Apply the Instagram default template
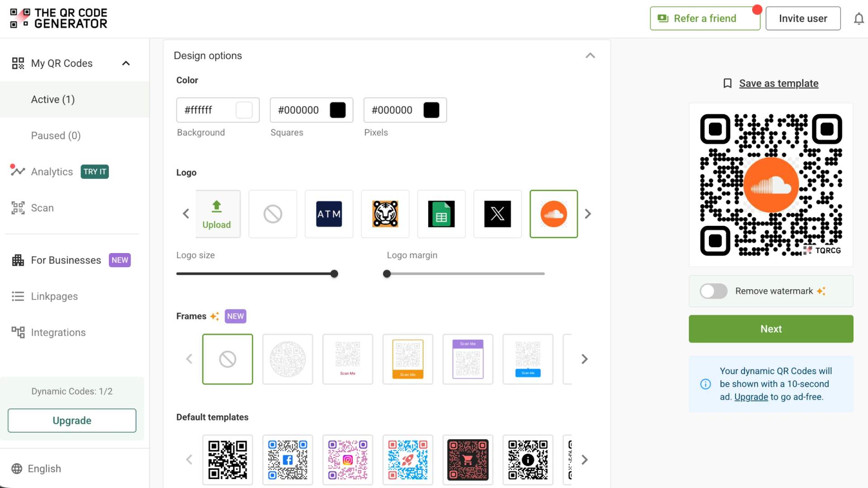 [348, 460]
